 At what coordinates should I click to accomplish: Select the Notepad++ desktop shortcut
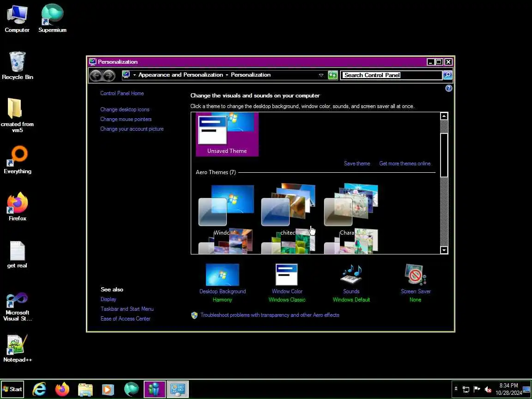(17, 349)
